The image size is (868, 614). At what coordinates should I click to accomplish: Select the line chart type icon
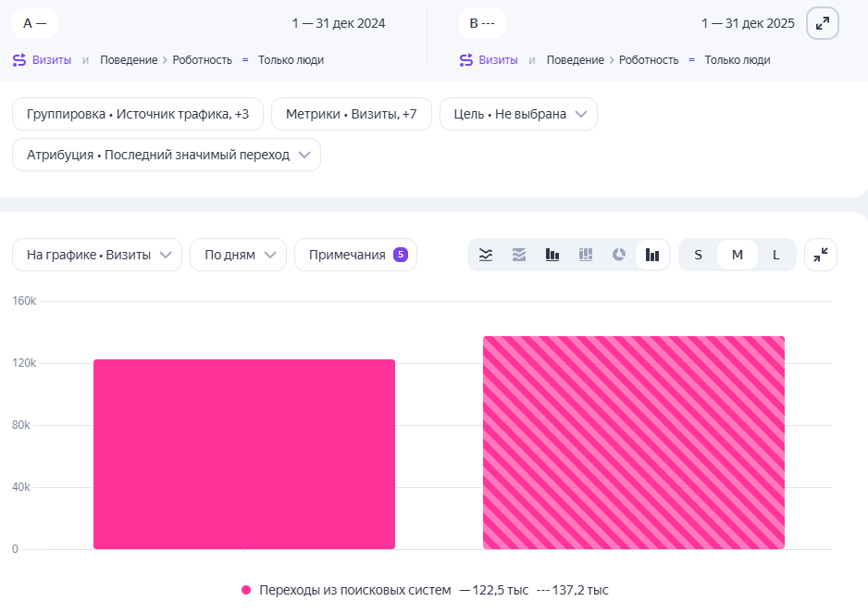pos(486,255)
